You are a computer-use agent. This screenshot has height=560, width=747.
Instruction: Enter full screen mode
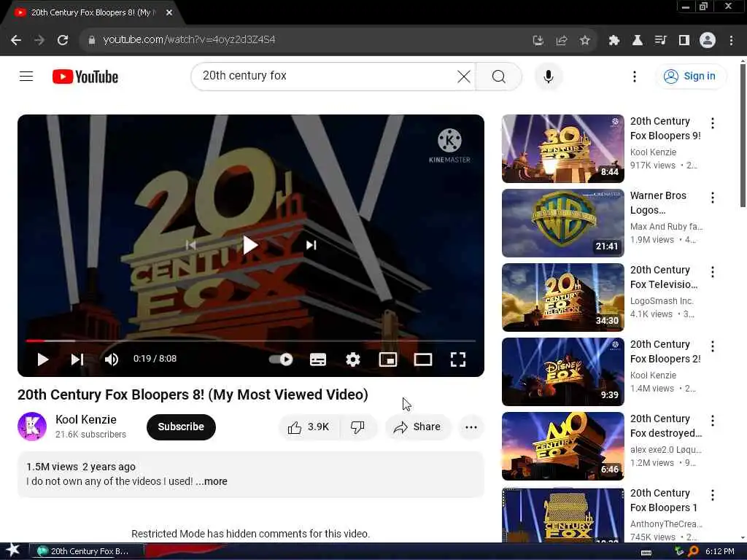pyautogui.click(x=458, y=359)
